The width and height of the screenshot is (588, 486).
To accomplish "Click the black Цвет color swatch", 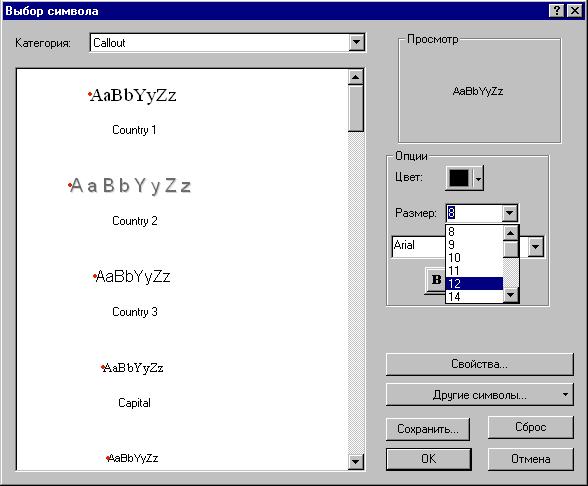I will (x=459, y=178).
